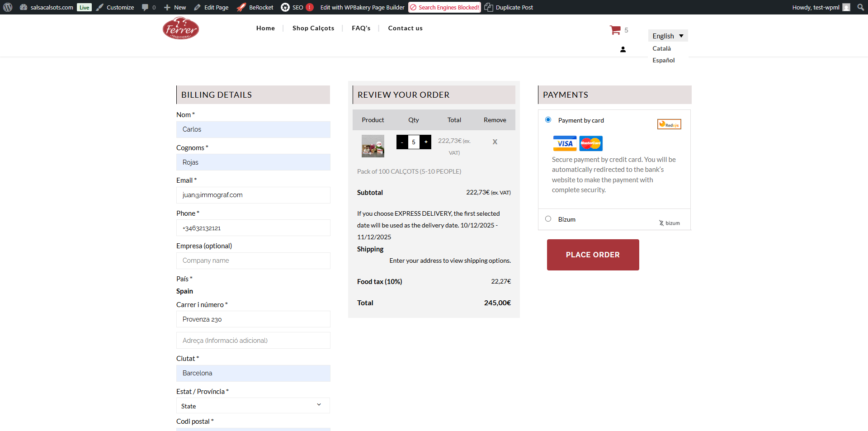Open the comments bubble icon
Viewport: 868px width, 431px height.
145,7
